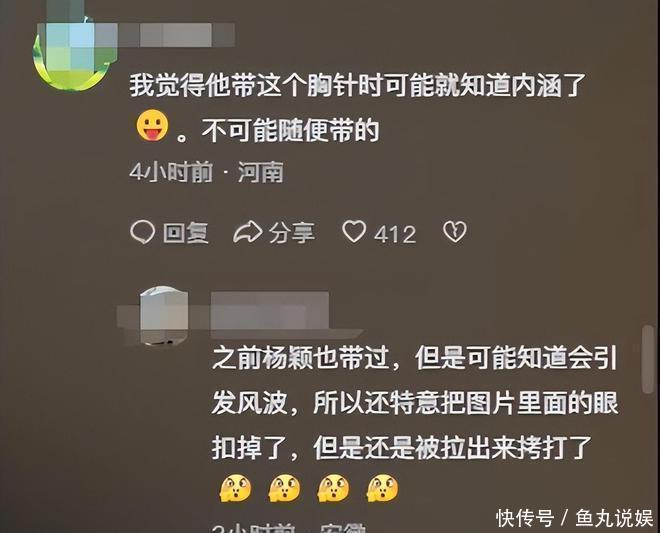
Task: Click the second saluting emoji in reply
Action: 285,488
